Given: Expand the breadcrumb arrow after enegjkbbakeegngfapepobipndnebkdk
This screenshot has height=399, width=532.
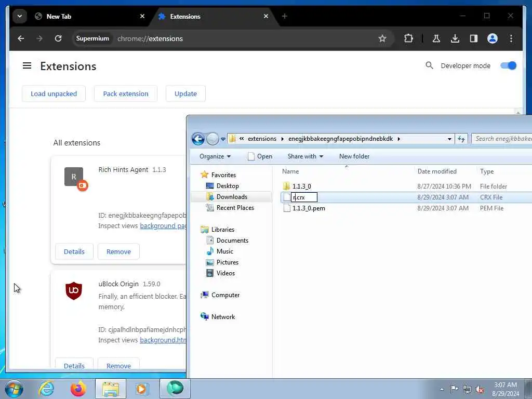Looking at the screenshot, I should (398, 139).
